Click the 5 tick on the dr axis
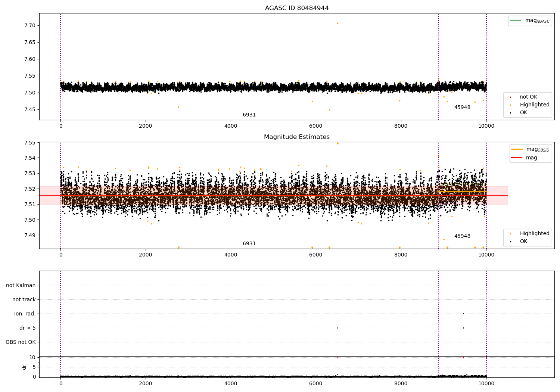This screenshot has width=560, height=392. (34, 367)
